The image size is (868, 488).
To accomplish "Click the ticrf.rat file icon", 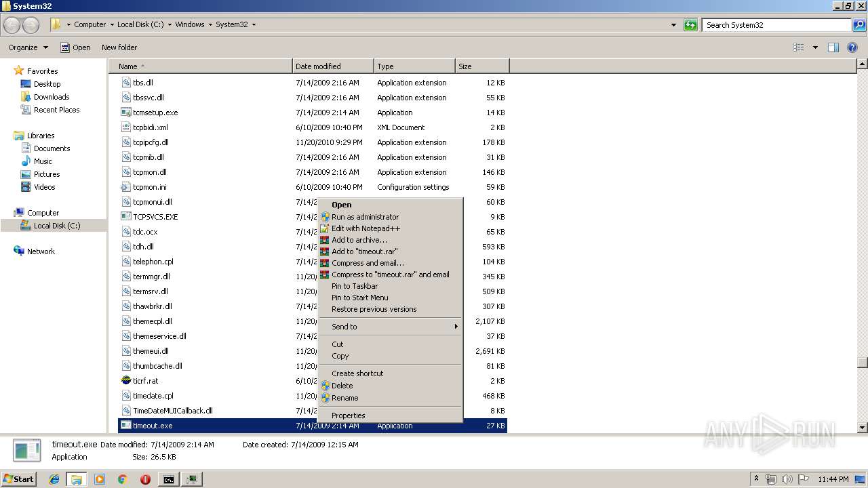I will tap(125, 381).
